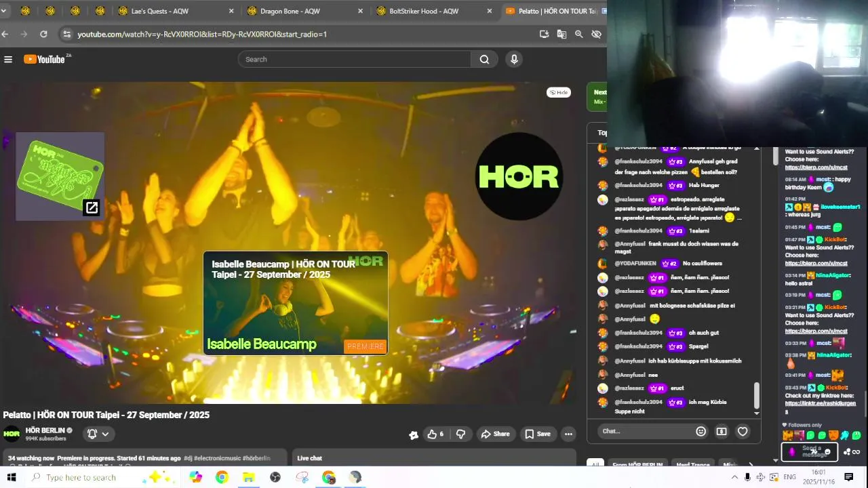Open the browser zoom magnifier icon
Image resolution: width=868 pixels, height=488 pixels.
click(579, 34)
